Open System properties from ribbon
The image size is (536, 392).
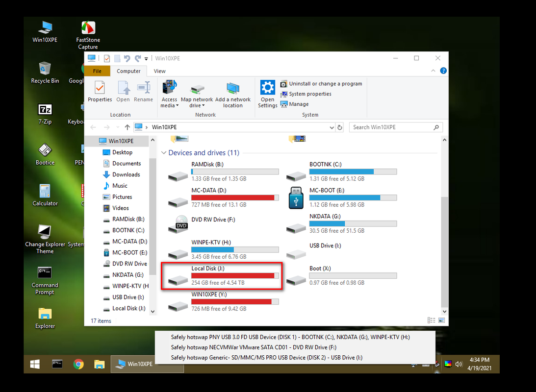point(306,94)
